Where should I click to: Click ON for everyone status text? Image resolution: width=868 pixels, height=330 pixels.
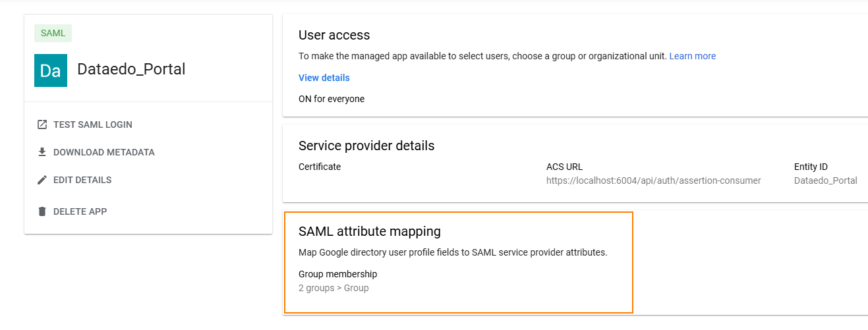(332, 99)
